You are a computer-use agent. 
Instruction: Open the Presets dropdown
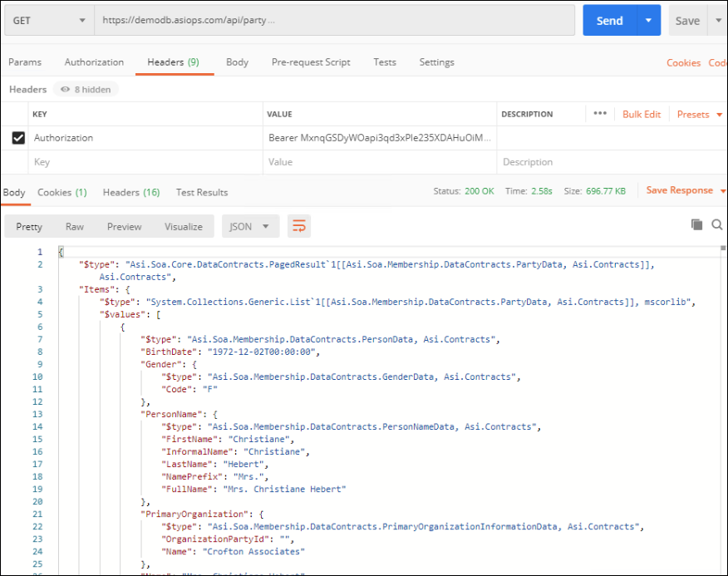point(699,114)
